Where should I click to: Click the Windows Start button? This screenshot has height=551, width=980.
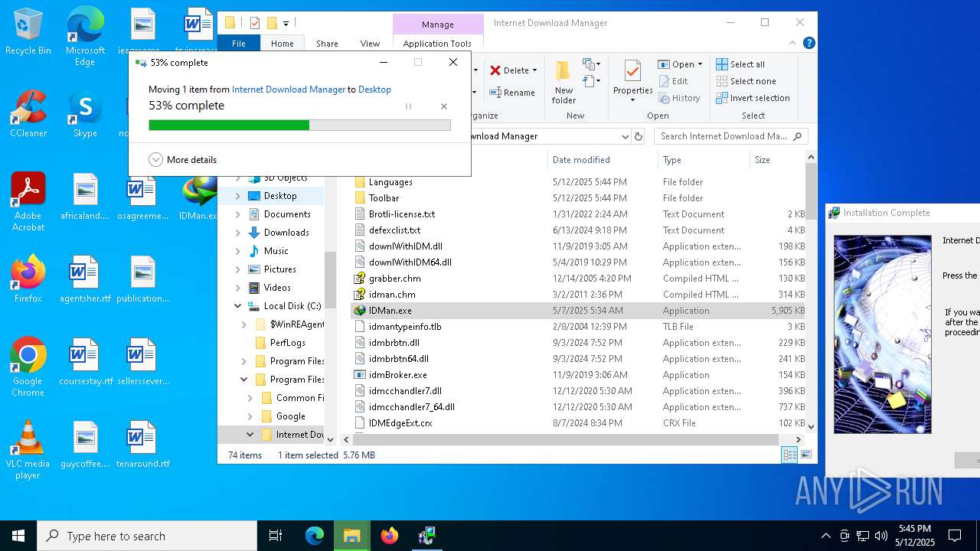pyautogui.click(x=18, y=536)
